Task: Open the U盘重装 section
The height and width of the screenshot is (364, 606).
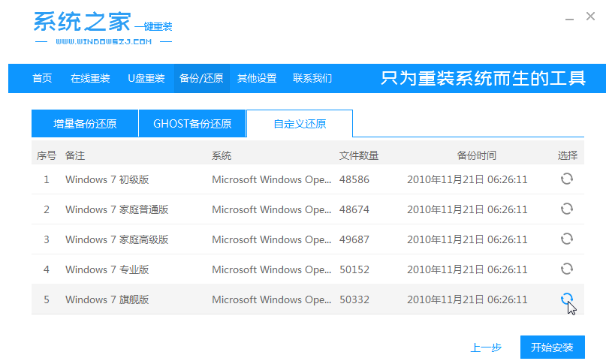Action: point(146,78)
